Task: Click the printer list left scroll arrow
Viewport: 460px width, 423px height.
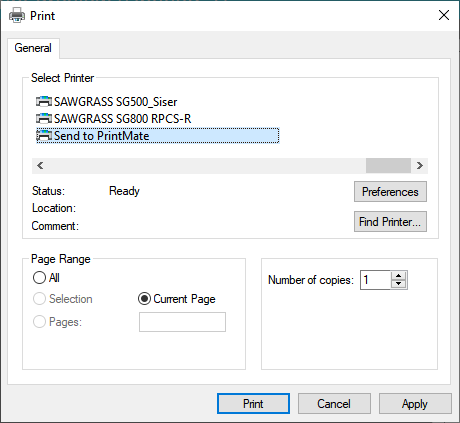Action: tap(40, 165)
